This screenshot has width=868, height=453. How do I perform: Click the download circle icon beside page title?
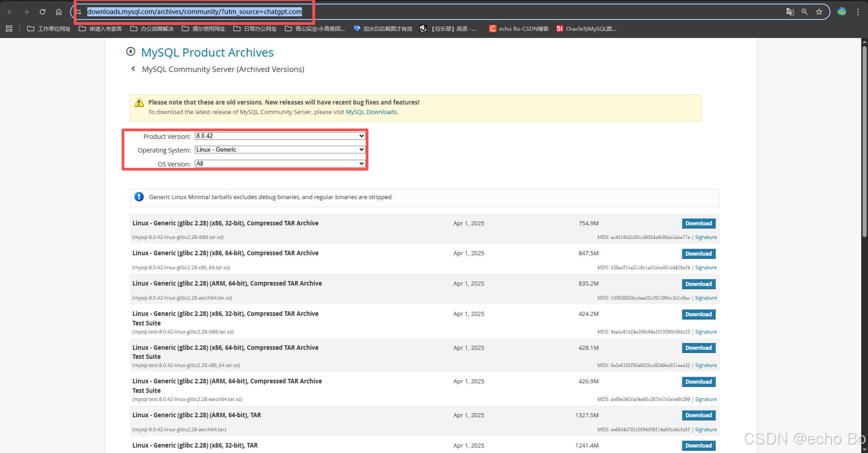(131, 52)
